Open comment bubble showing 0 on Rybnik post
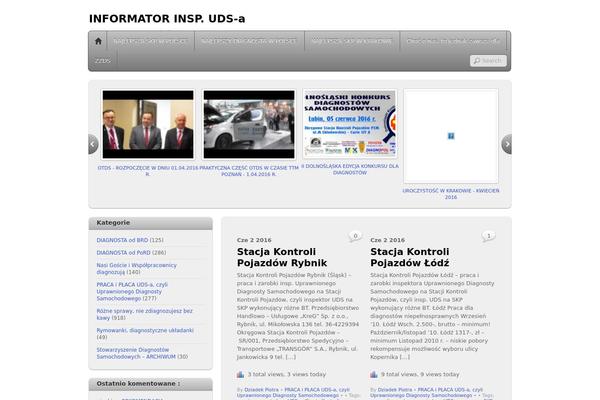Image resolution: width=600 pixels, height=400 pixels. coord(355,236)
